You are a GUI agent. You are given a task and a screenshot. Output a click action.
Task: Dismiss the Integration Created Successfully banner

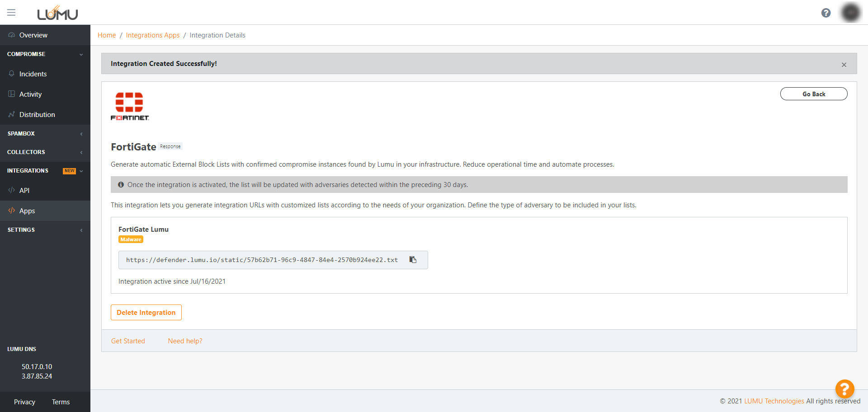tap(844, 65)
